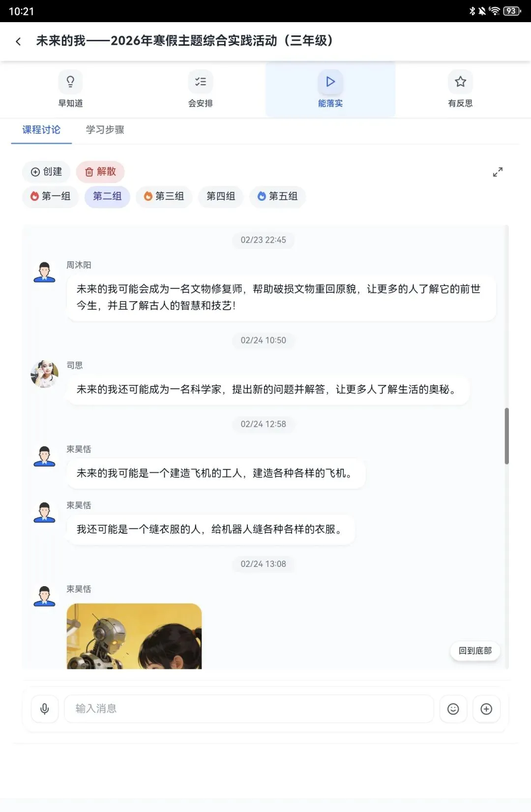This screenshot has width=531, height=812.
Task: Switch to the 学习步骤 tab
Action: click(105, 130)
